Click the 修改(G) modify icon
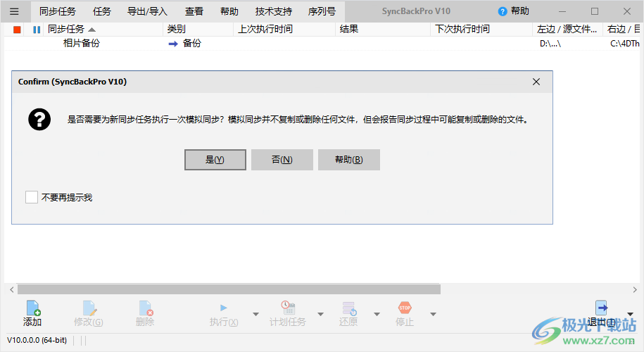The height and width of the screenshot is (352, 644). (x=89, y=308)
